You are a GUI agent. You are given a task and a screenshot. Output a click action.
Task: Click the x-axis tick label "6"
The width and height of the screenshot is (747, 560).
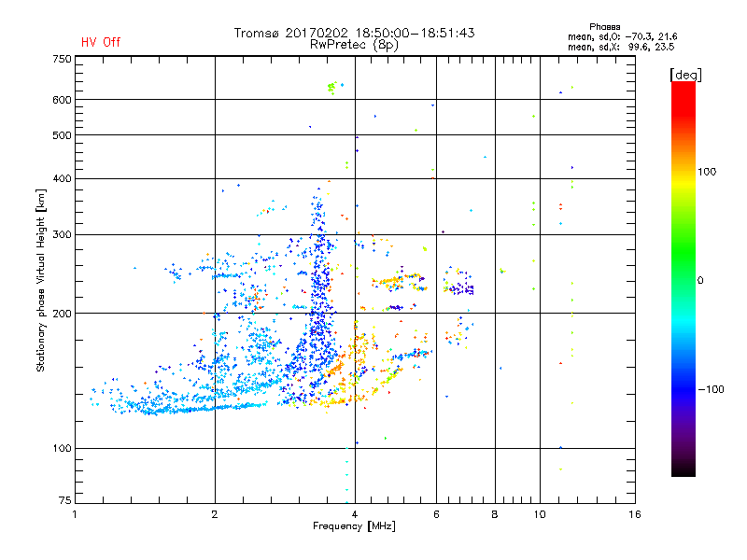(x=436, y=514)
